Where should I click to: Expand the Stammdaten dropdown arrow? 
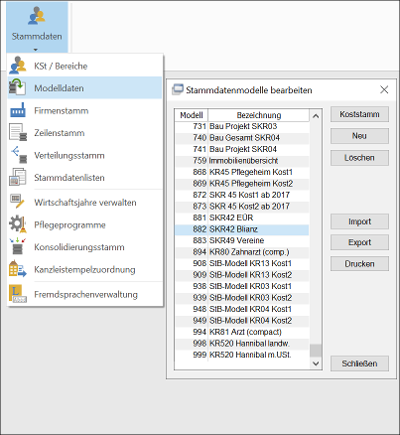coord(36,50)
